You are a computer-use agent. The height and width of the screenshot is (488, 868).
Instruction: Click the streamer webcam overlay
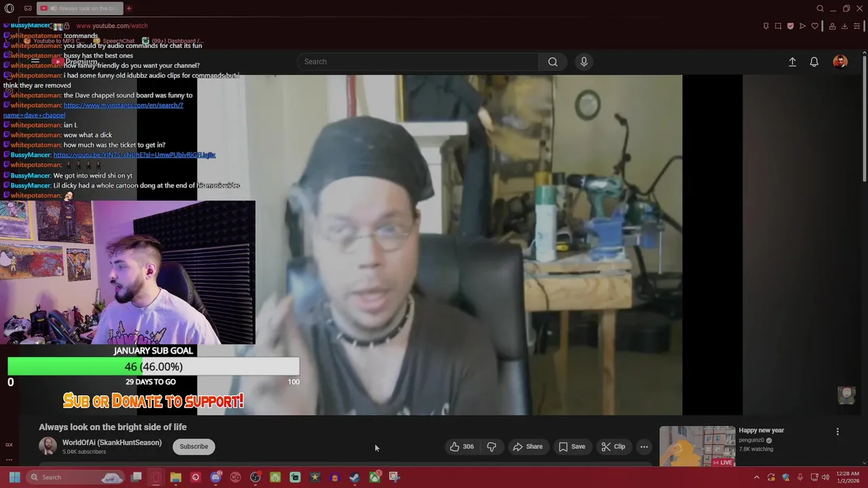(127, 272)
